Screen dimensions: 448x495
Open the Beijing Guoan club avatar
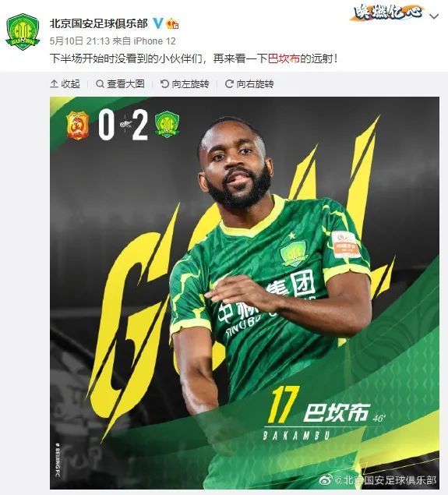[x=23, y=31]
